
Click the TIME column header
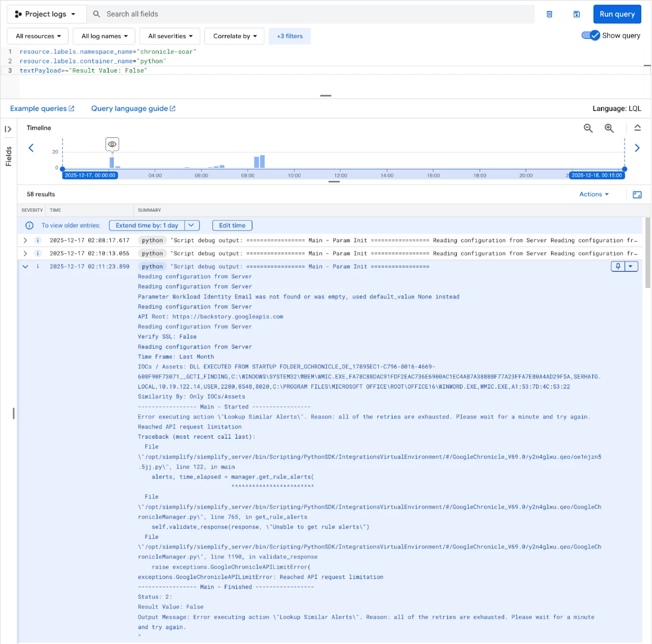pyautogui.click(x=55, y=210)
